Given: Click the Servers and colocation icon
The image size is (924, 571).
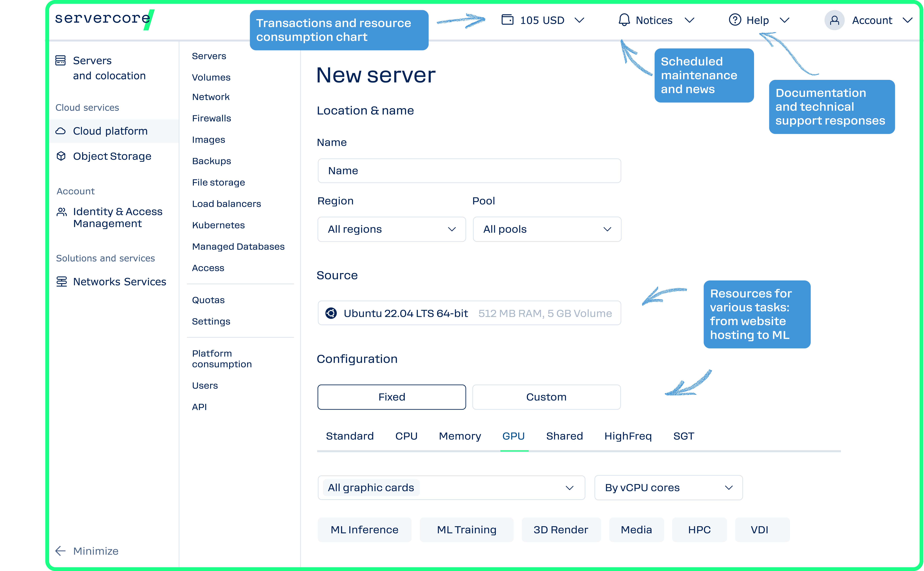Looking at the screenshot, I should [x=60, y=60].
